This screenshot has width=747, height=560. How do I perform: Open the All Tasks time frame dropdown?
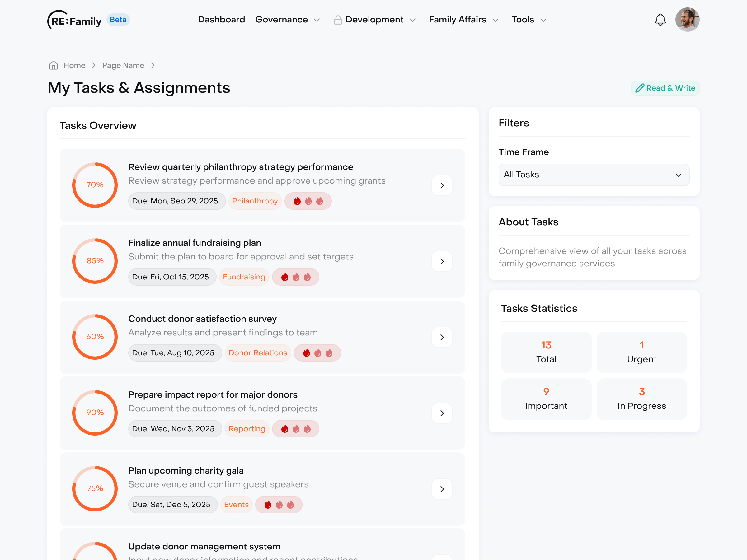tap(594, 175)
